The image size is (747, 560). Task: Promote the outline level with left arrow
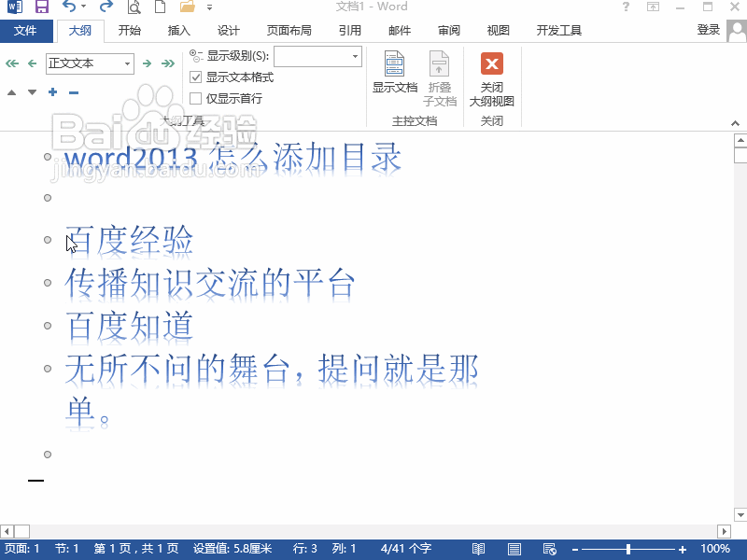[x=32, y=63]
